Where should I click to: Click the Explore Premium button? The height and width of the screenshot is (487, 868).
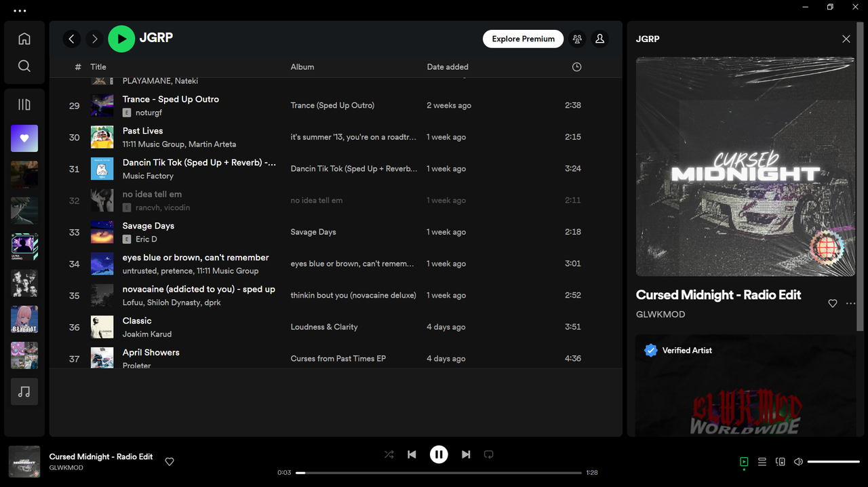[524, 39]
